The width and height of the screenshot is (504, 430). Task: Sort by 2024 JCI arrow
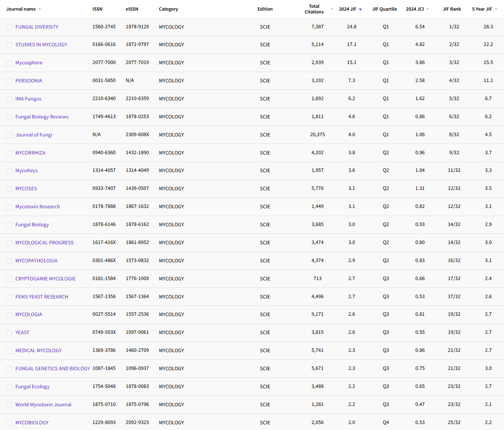click(428, 9)
